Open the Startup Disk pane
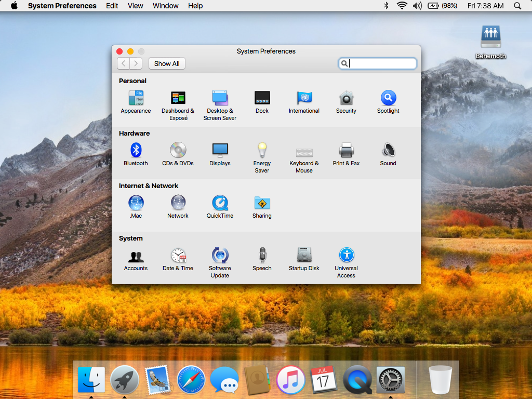The height and width of the screenshot is (399, 532). 304,256
